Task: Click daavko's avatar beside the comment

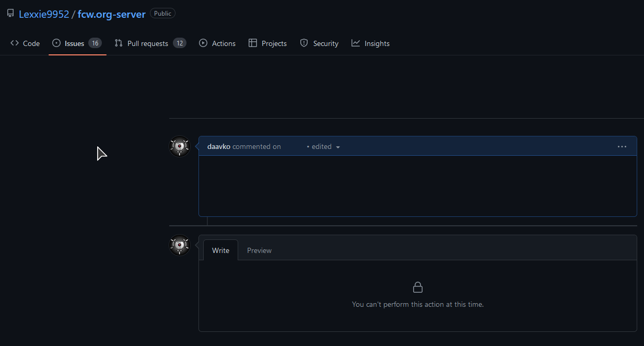Action: pos(180,146)
